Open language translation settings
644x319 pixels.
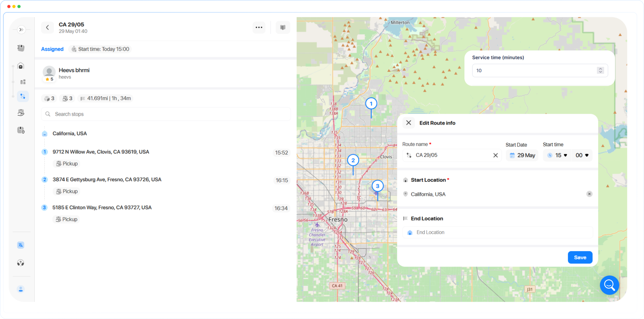(x=21, y=245)
